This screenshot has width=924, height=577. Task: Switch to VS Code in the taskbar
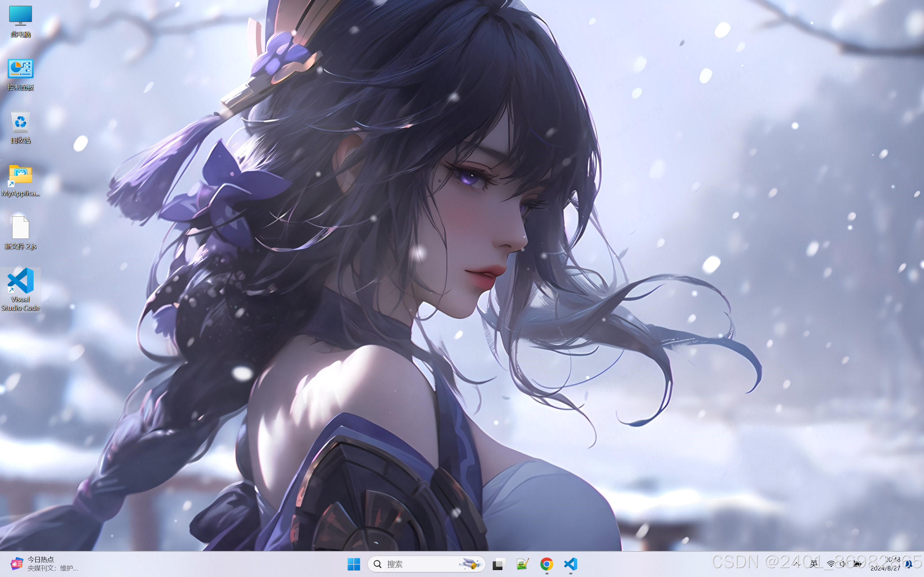(570, 564)
